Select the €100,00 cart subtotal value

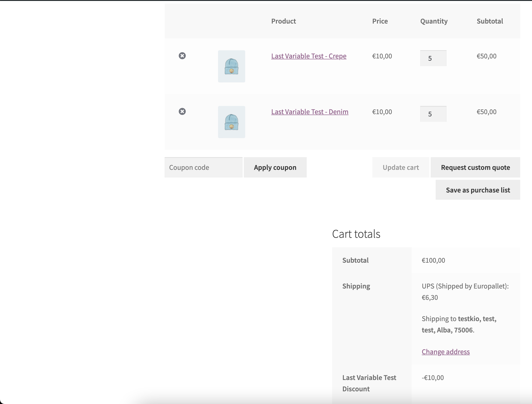433,260
